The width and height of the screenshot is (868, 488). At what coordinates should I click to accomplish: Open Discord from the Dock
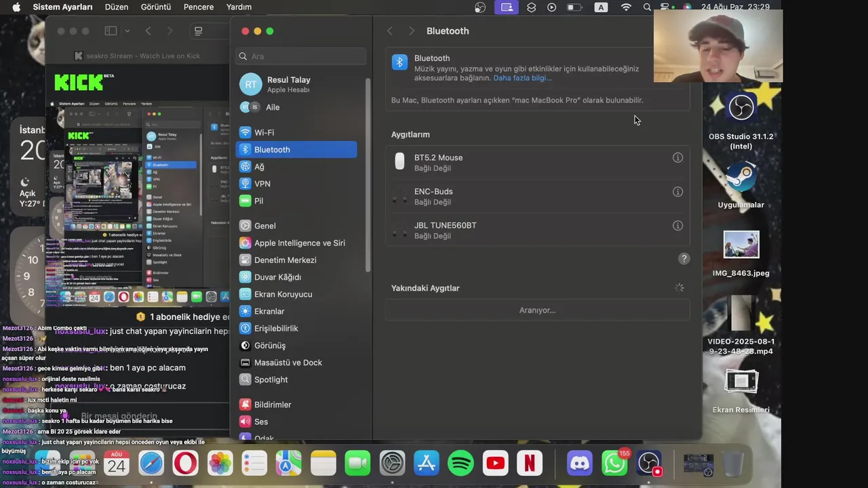pos(580,464)
